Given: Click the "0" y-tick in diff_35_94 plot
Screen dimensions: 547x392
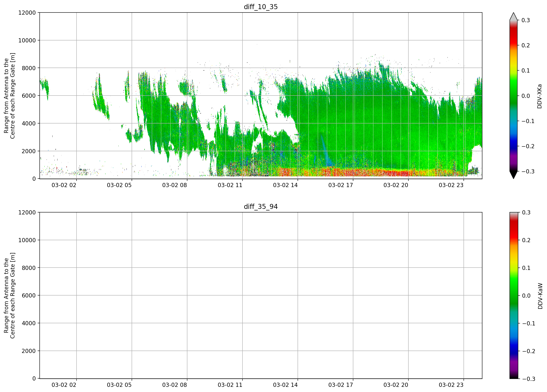Looking at the screenshot, I should (x=34, y=379).
